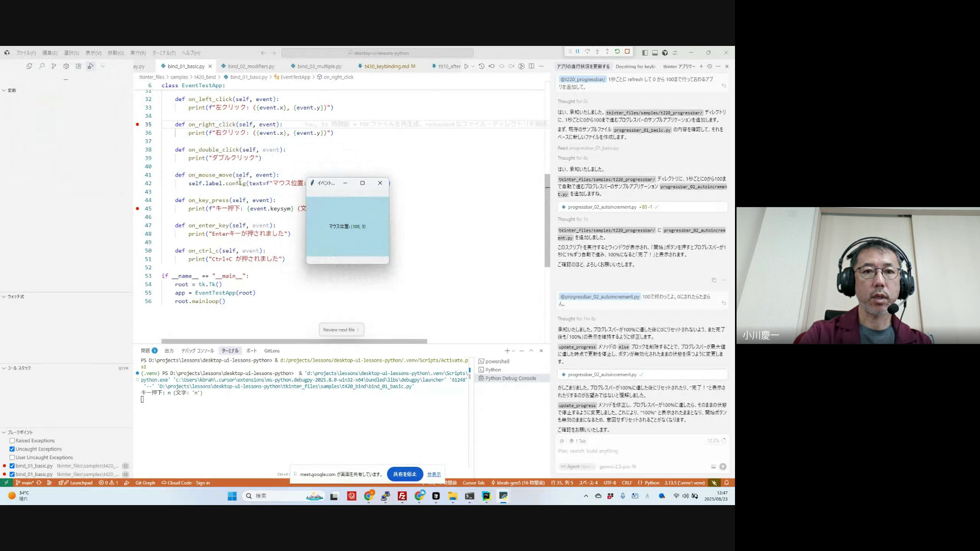Image resolution: width=980 pixels, height=551 pixels.
Task: Uncheck Uncaught Exceptions breakpoint
Action: coord(12,449)
